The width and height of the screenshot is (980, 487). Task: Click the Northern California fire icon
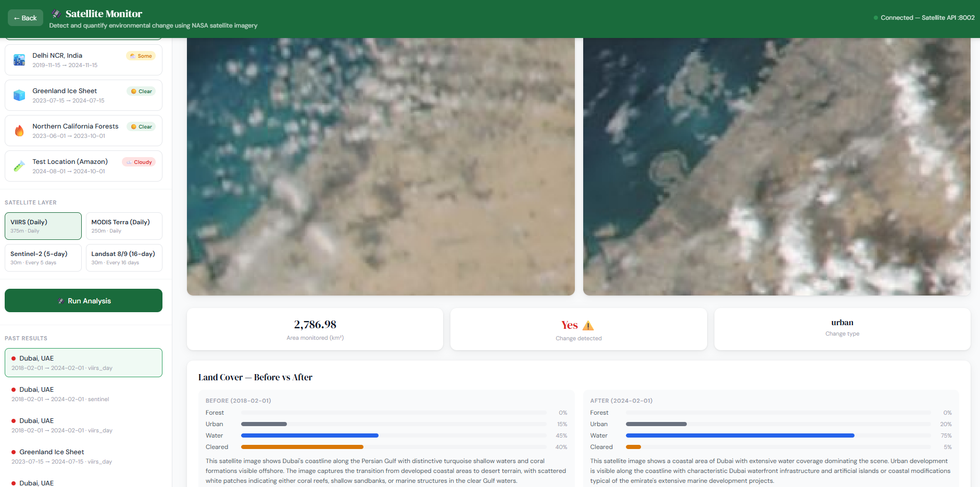(19, 131)
